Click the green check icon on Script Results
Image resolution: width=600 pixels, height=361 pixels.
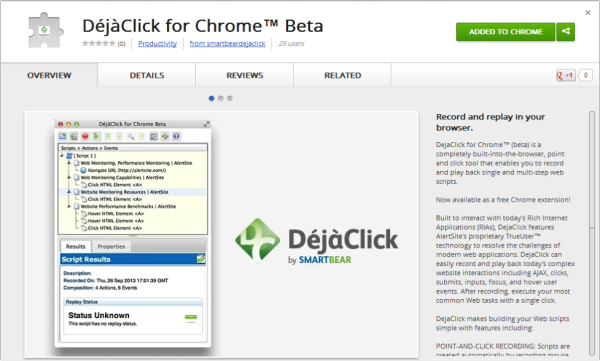coord(201,259)
